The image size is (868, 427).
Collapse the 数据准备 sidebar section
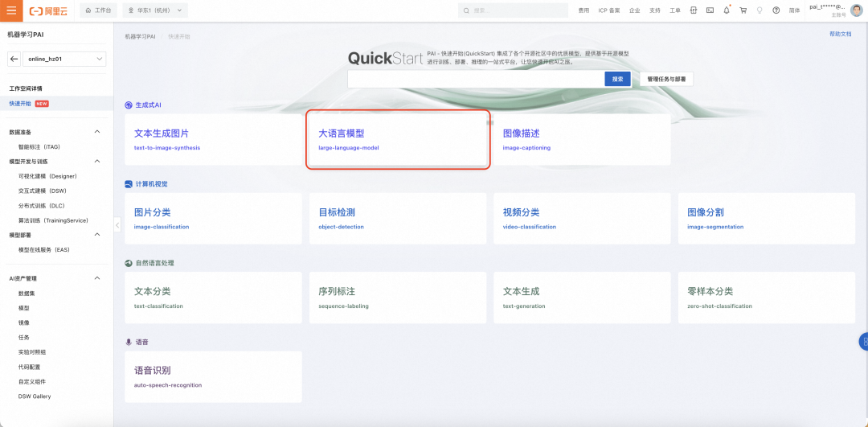coord(97,132)
